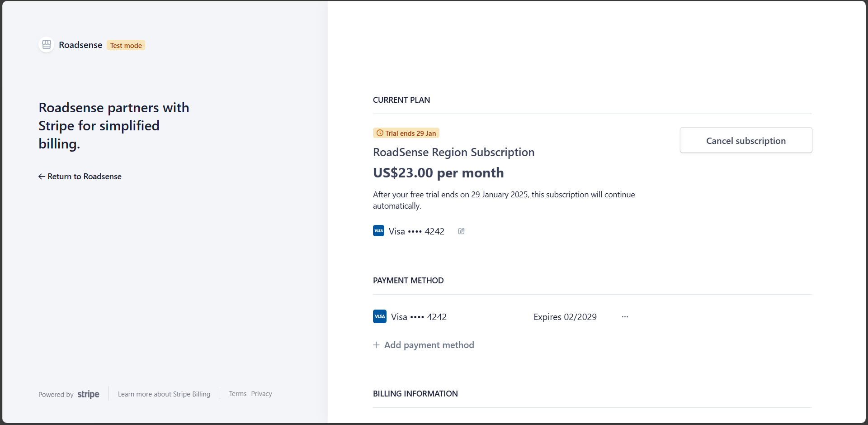Click the back arrow beside Return to Roadsense
Image resolution: width=868 pixels, height=425 pixels.
(42, 177)
